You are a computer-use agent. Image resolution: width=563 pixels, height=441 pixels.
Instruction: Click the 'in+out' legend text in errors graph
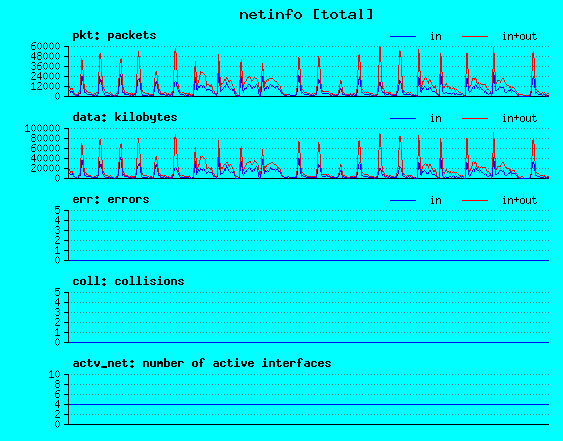tap(519, 200)
